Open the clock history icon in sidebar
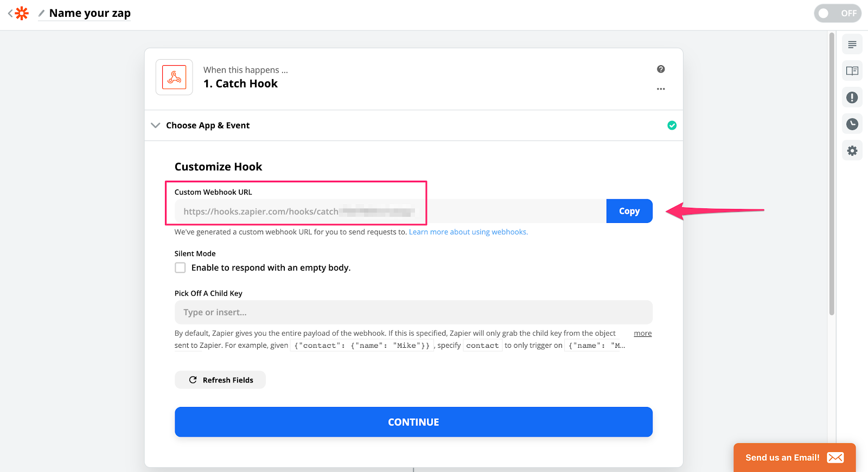Image resolution: width=868 pixels, height=472 pixels. pyautogui.click(x=852, y=124)
